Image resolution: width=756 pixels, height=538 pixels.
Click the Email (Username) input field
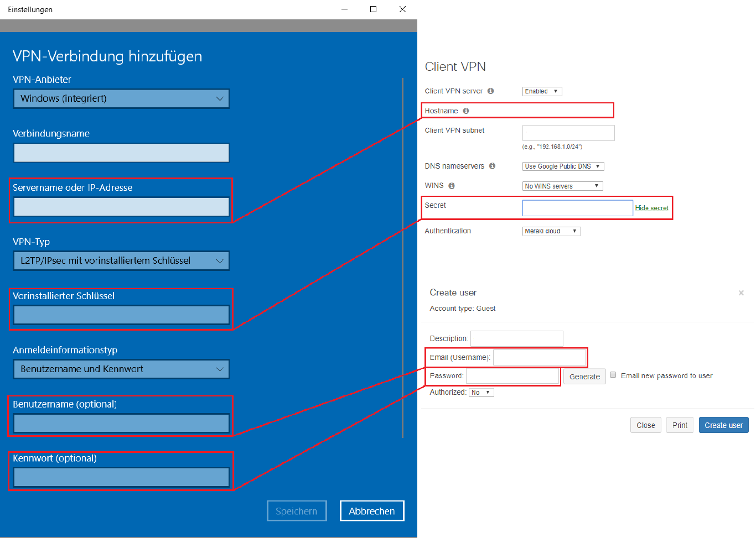coord(539,358)
